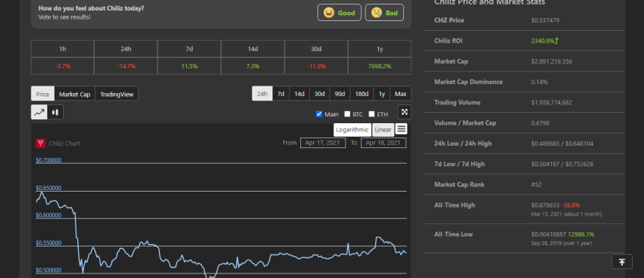
Task: Switch to the Price tab
Action: (43, 94)
